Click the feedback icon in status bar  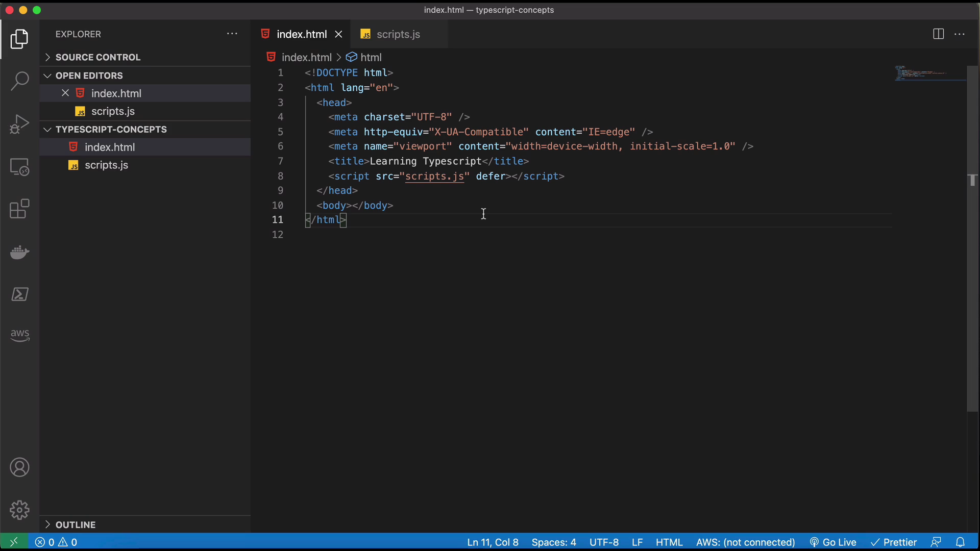click(x=936, y=542)
